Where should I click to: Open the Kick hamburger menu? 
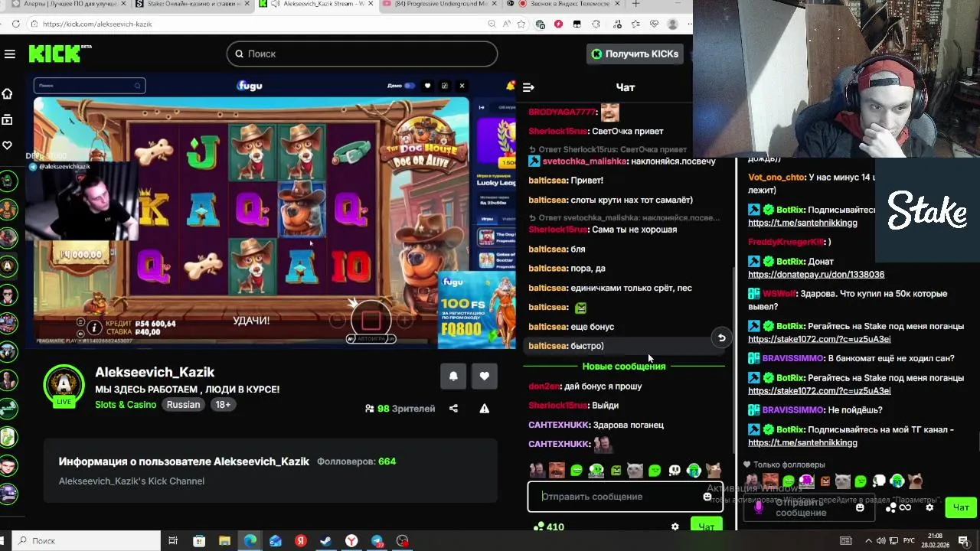click(10, 54)
